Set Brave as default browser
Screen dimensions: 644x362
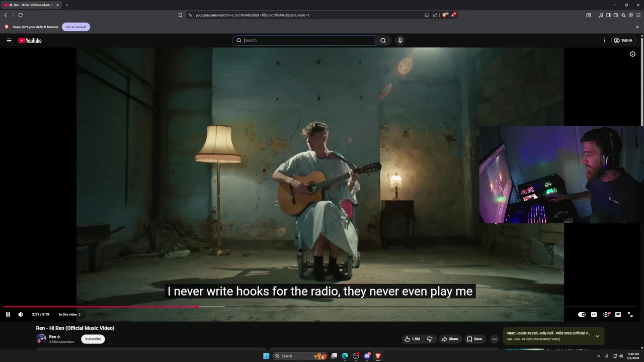pos(76,27)
